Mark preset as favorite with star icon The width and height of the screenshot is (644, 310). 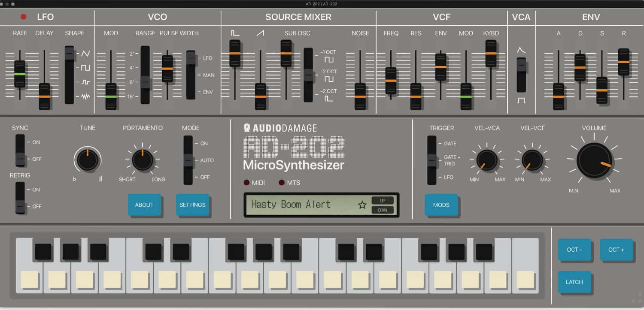click(362, 205)
